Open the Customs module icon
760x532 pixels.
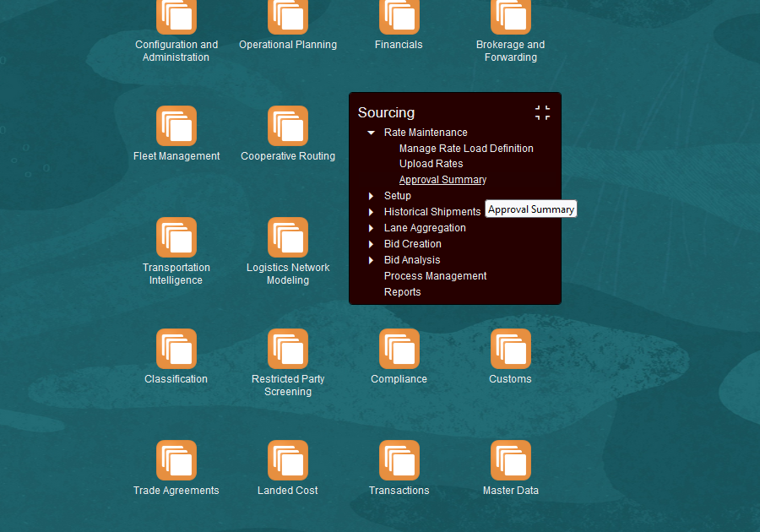[511, 349]
